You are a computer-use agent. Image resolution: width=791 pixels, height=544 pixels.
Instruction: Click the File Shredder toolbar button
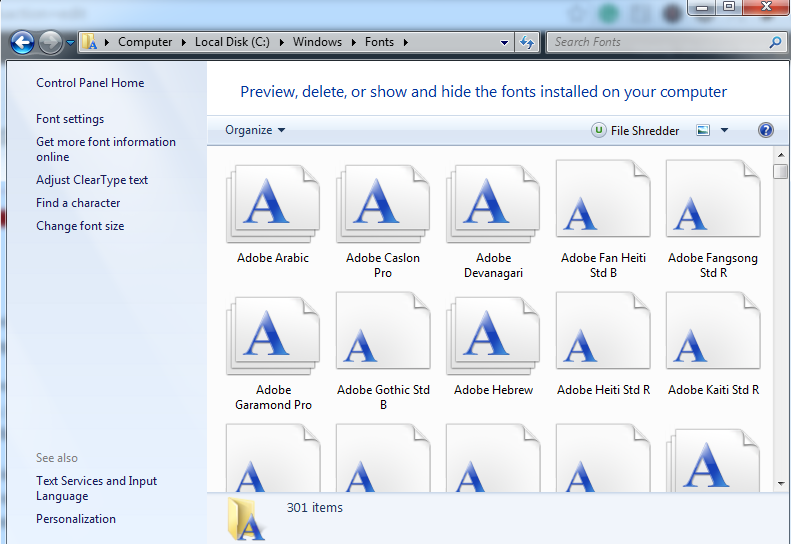pos(635,131)
